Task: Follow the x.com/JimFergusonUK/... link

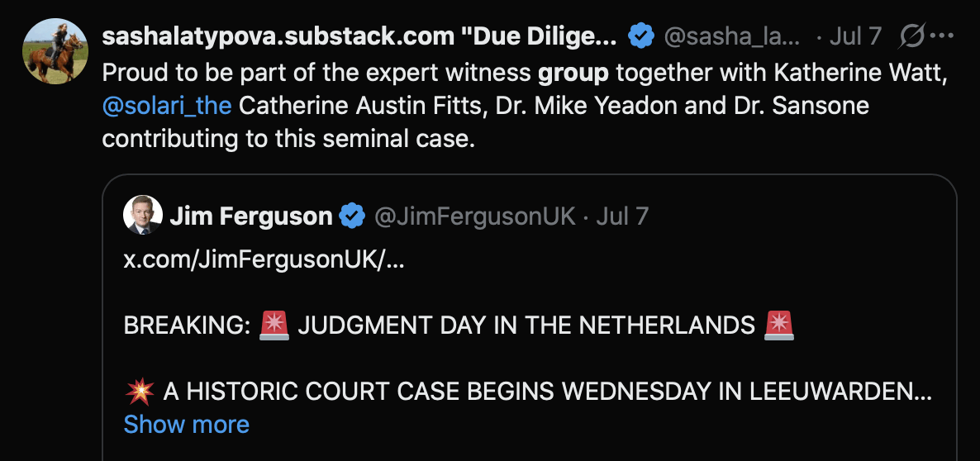Action: [264, 259]
